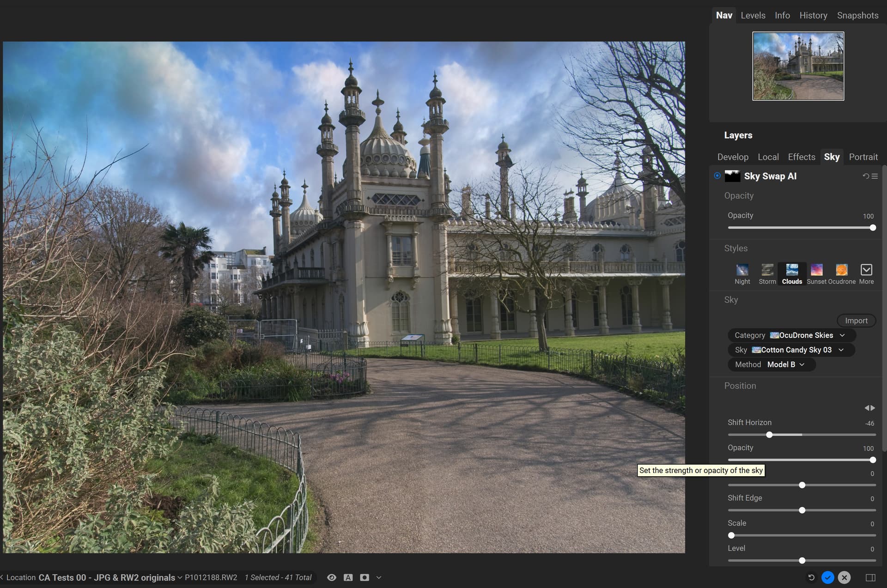Choose the Sunset sky style
Viewport: 887px width, 588px height.
(x=816, y=270)
